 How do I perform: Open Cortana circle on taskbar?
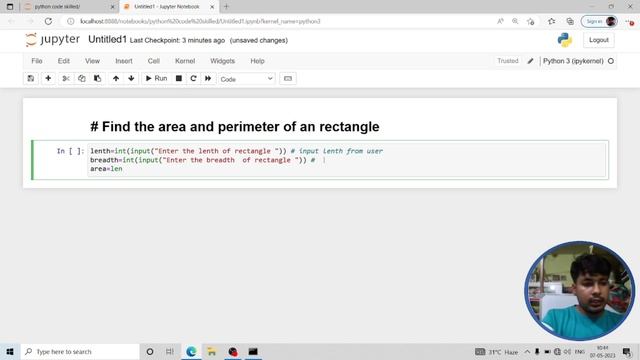150,351
